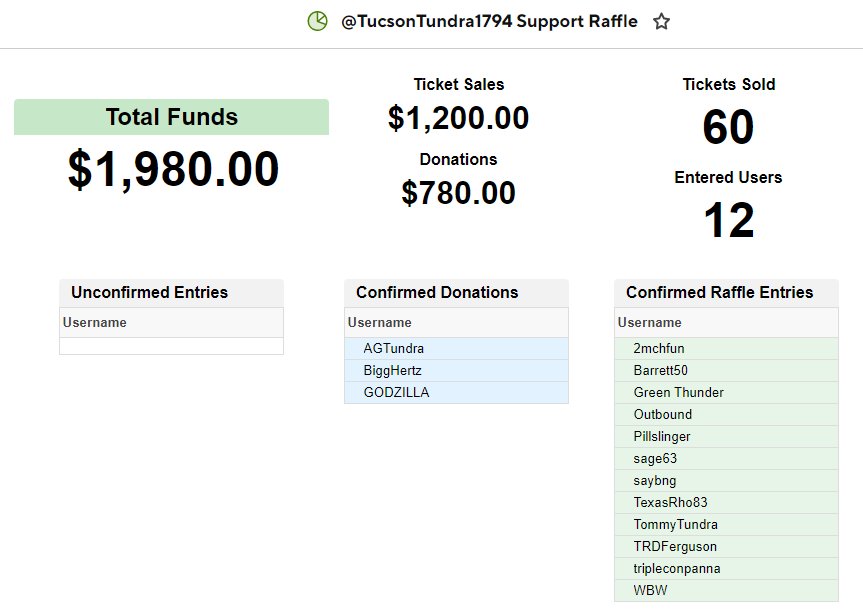Star the Support Raffle dashboard
Image resolution: width=863 pixels, height=616 pixels.
661,22
